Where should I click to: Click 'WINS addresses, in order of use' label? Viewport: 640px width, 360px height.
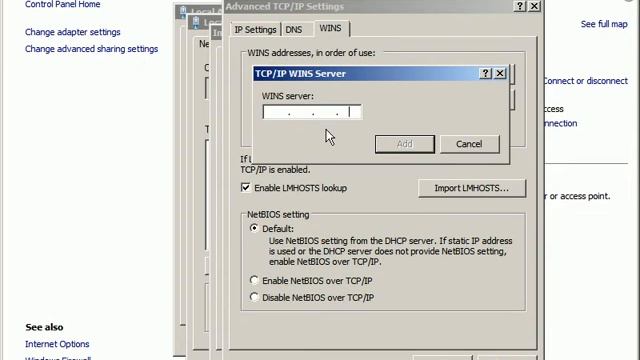[x=311, y=53]
